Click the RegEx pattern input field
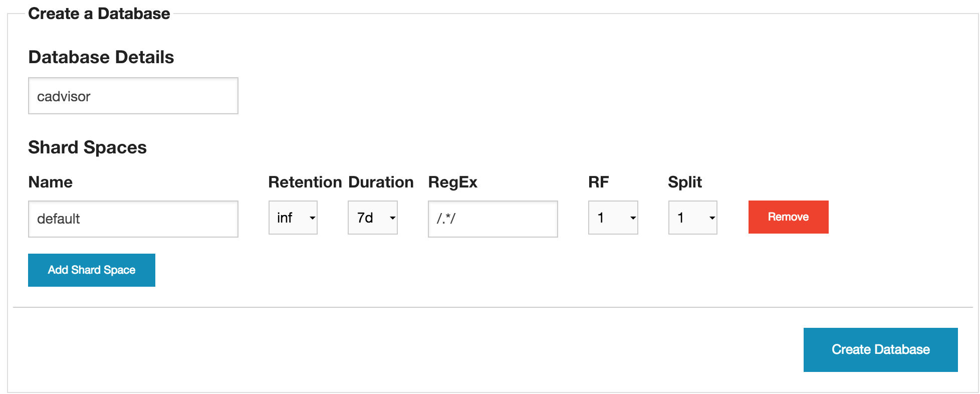 coord(492,219)
